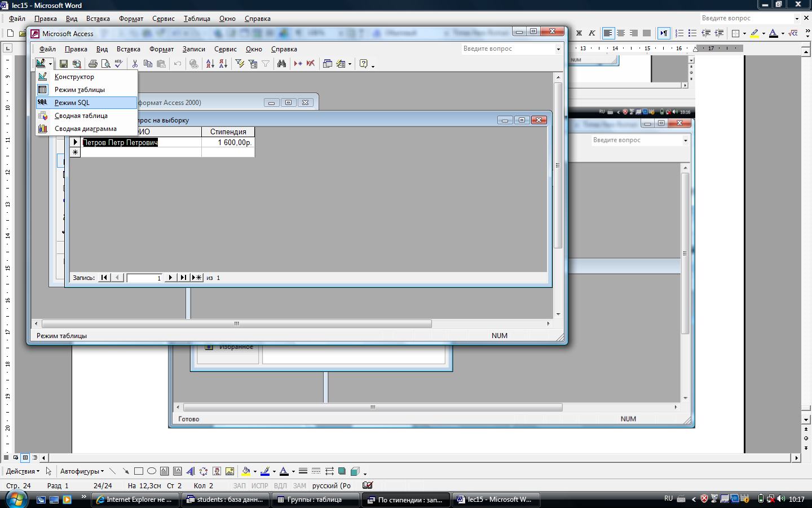Screen dimensions: 812x508
Task: Sort ascending with the А-Я icon
Action: coord(210,64)
